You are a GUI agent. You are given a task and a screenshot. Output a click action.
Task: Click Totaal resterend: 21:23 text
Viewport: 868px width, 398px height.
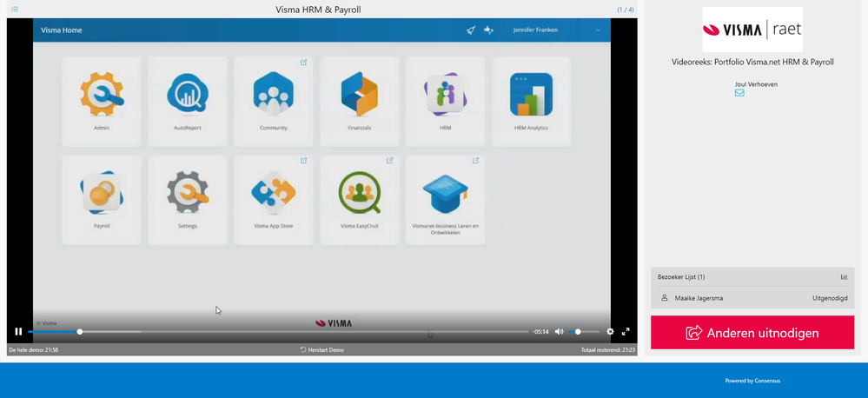click(608, 350)
